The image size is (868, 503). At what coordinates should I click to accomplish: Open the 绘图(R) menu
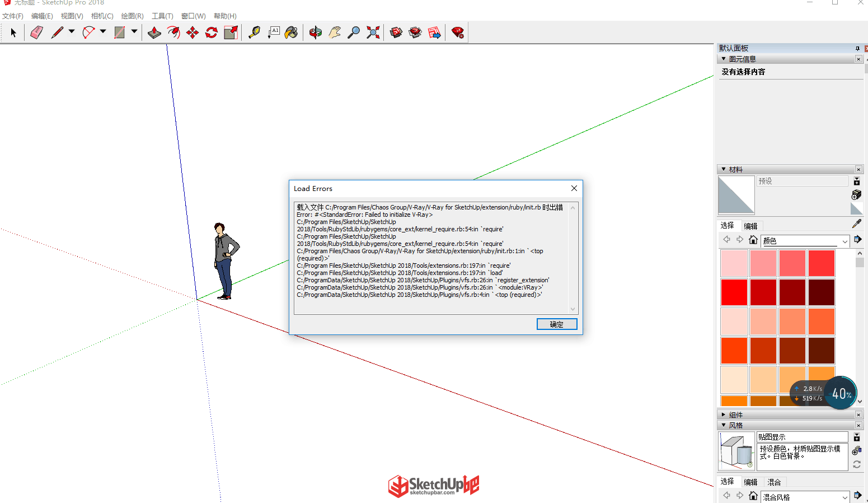tap(133, 16)
